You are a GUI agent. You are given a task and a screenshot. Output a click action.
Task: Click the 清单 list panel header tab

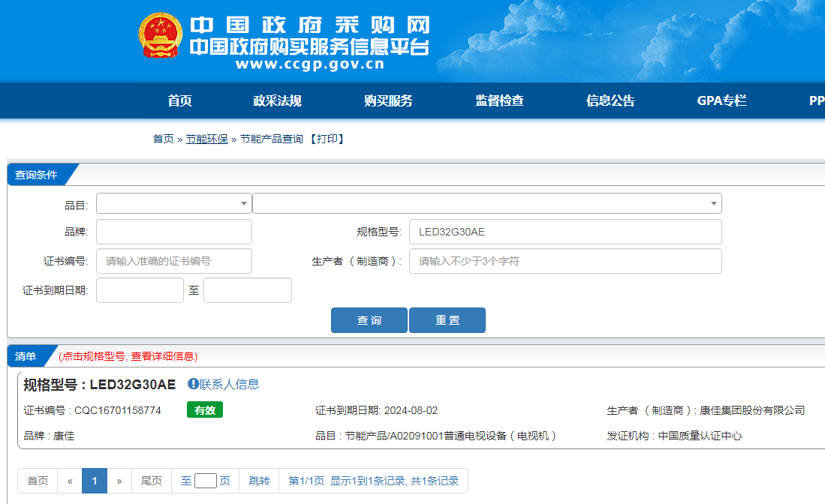click(26, 356)
